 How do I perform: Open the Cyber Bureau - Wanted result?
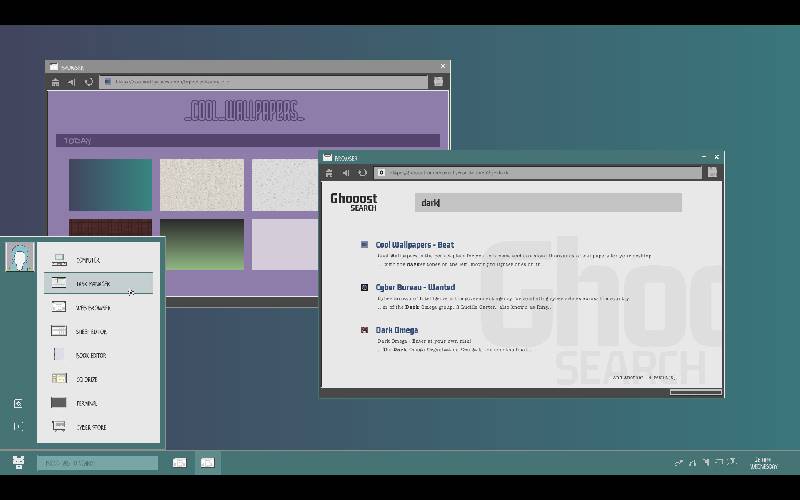click(415, 287)
